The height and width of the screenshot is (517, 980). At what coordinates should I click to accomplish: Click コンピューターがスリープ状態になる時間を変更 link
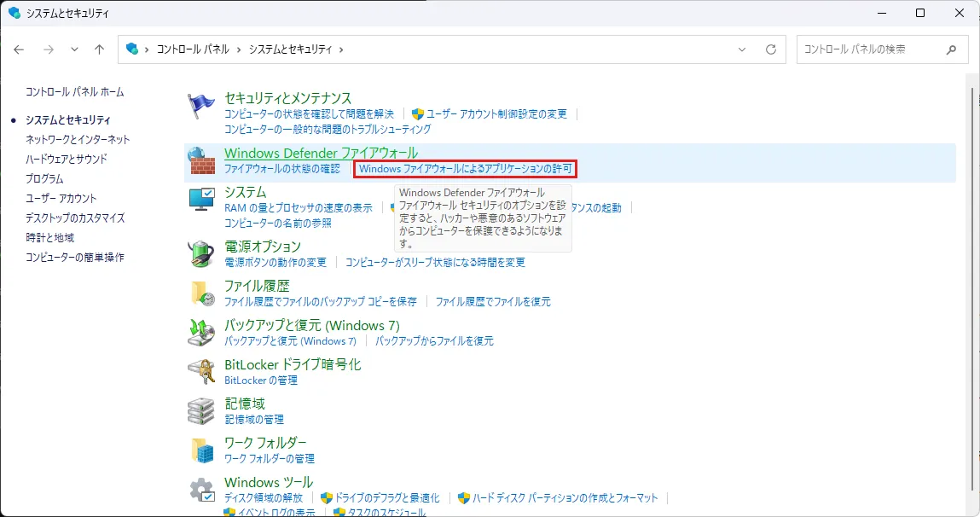click(x=435, y=263)
